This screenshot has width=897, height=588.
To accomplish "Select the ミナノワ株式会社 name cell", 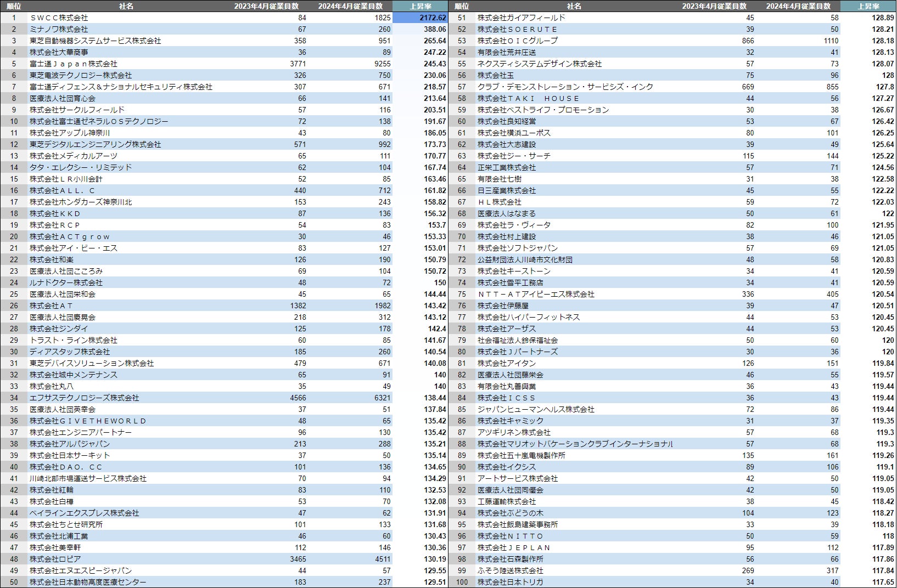I will pyautogui.click(x=59, y=29).
